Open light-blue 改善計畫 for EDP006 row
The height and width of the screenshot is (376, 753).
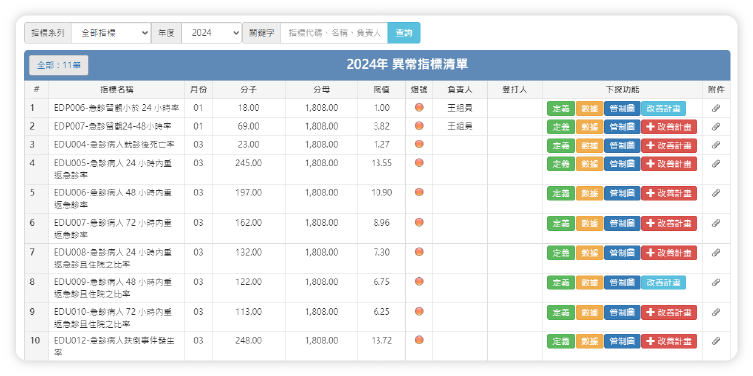point(663,109)
